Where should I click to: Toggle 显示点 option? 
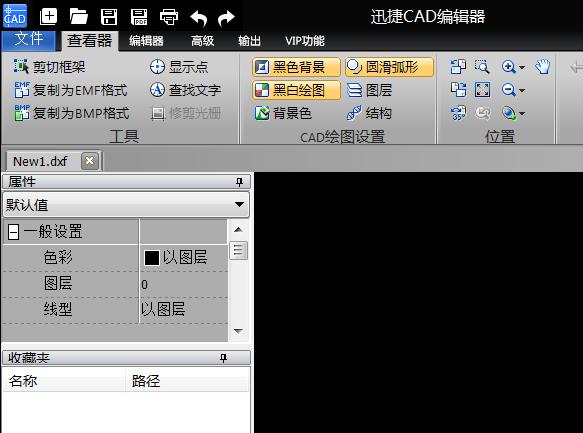click(x=179, y=67)
